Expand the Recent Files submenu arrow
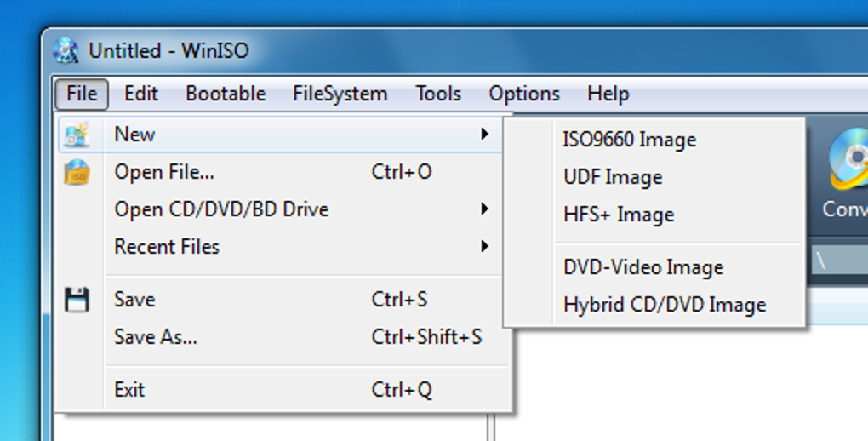The height and width of the screenshot is (441, 868). pos(485,246)
